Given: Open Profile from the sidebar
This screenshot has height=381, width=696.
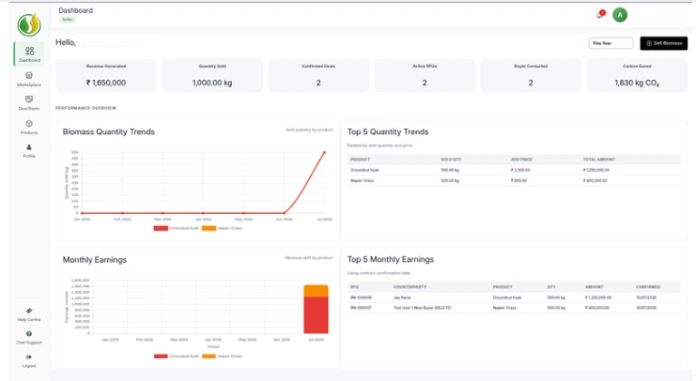Looking at the screenshot, I should [x=29, y=151].
